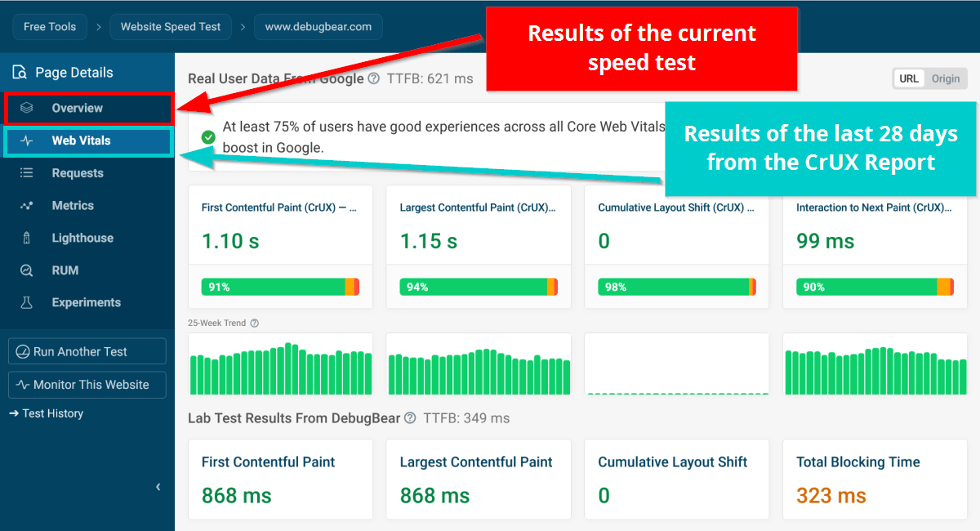This screenshot has width=980, height=531.
Task: Click the Page Details heading
Action: [74, 73]
